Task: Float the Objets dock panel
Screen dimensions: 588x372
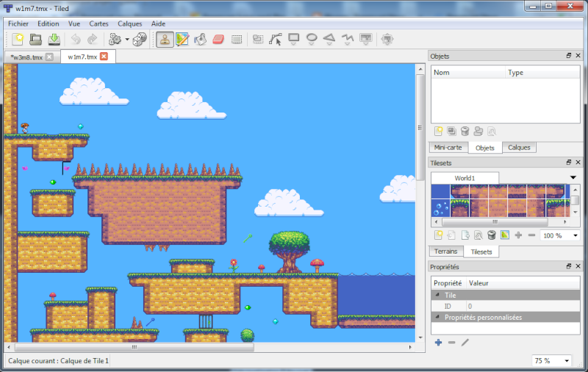Action: pyautogui.click(x=568, y=55)
